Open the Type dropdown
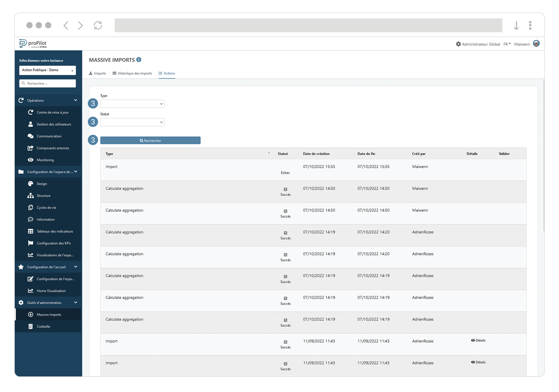Screen dimensions: 559x392 tap(132, 104)
